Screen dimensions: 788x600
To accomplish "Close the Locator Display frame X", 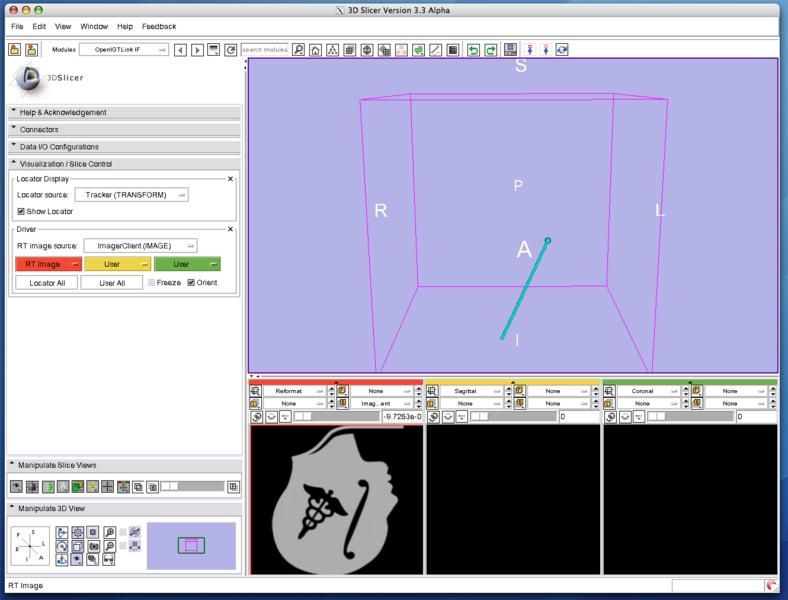I will click(230, 178).
